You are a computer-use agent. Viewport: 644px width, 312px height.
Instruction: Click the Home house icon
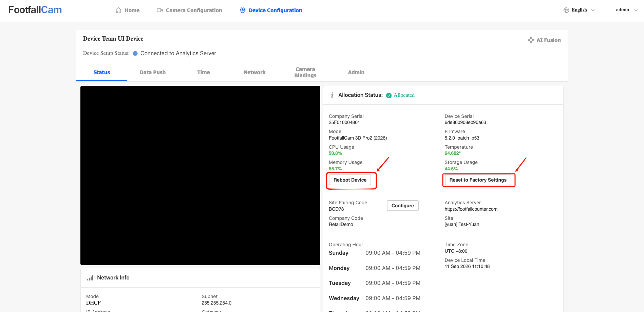[x=118, y=10]
